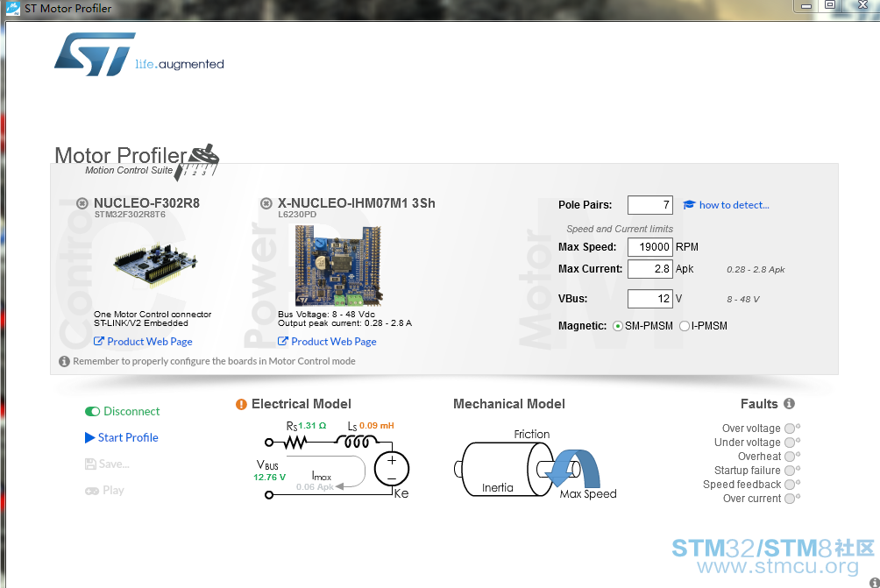
Task: Click the Over voltage fault indicator
Action: 791,429
